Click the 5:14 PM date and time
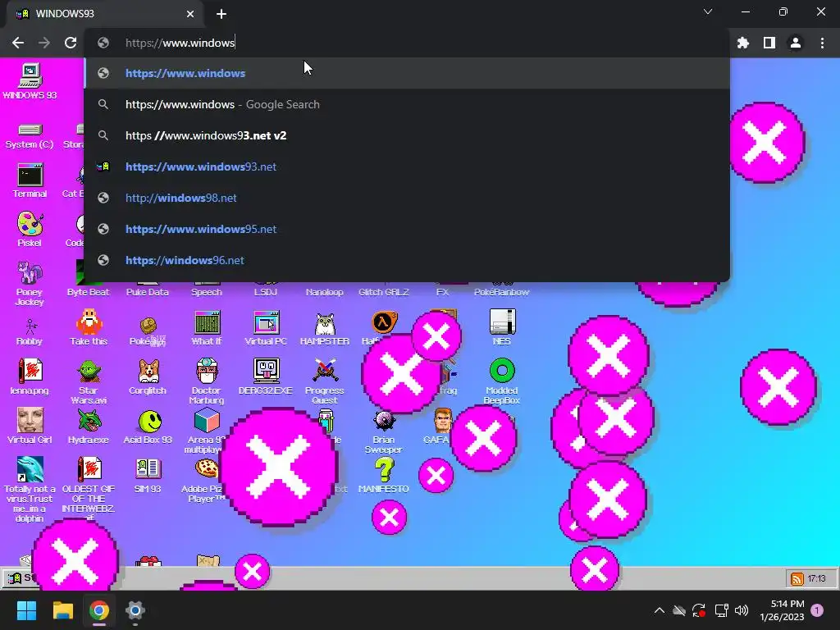The height and width of the screenshot is (630, 840). click(x=782, y=610)
